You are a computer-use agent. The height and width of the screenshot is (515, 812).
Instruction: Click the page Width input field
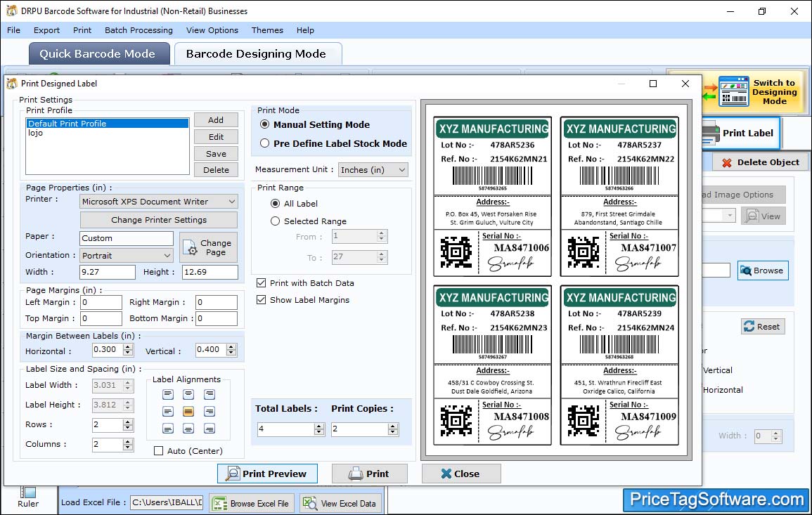[107, 272]
